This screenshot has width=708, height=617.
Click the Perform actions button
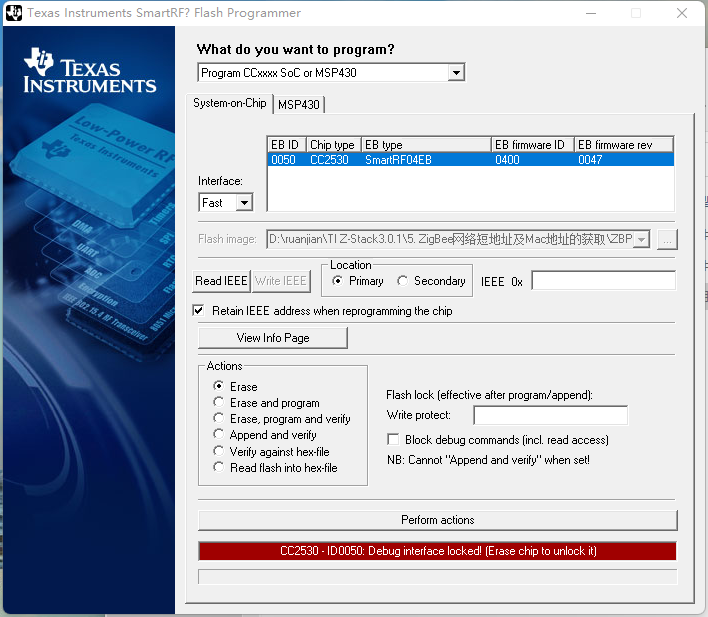pyautogui.click(x=438, y=520)
